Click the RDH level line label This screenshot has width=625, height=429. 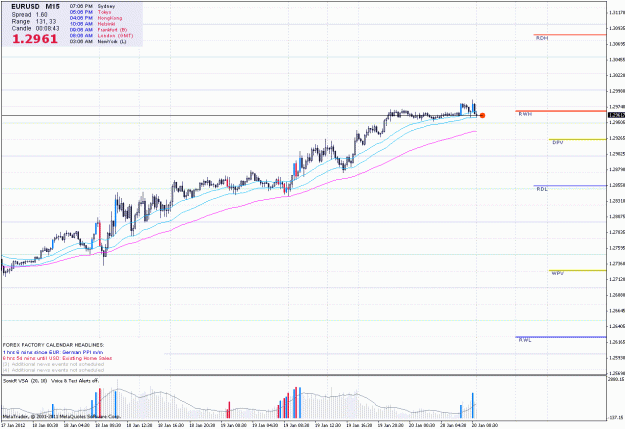pyautogui.click(x=542, y=38)
